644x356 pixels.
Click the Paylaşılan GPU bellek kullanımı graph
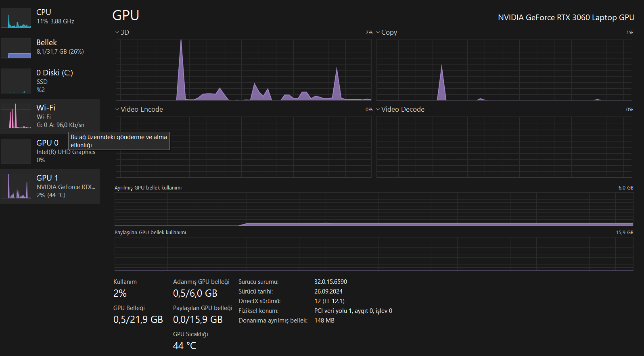374,254
